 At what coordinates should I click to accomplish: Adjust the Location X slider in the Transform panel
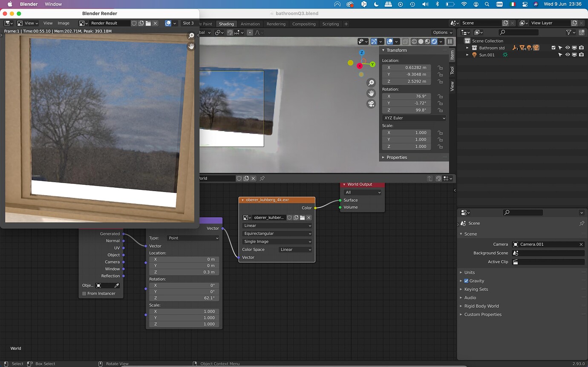click(406, 67)
